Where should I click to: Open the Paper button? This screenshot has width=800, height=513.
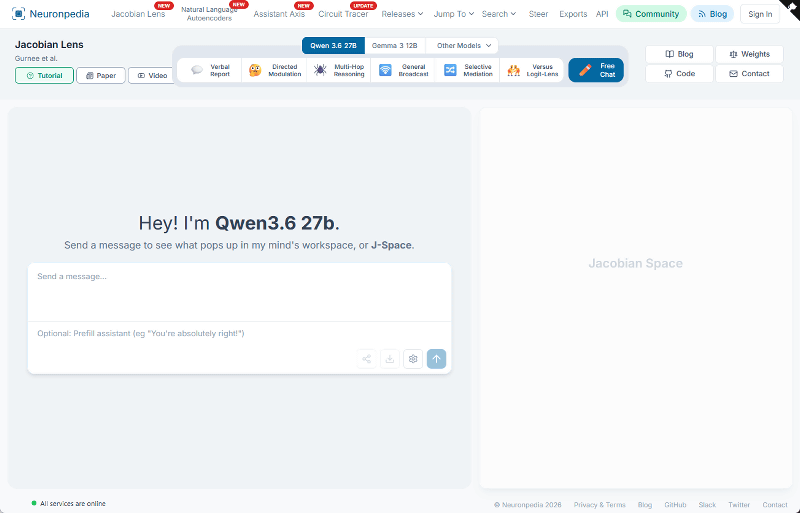[101, 76]
